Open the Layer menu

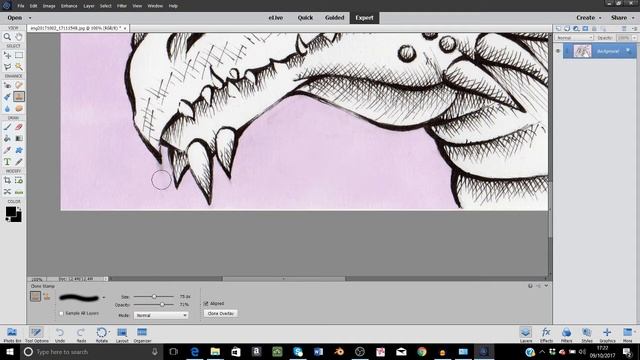pos(89,6)
